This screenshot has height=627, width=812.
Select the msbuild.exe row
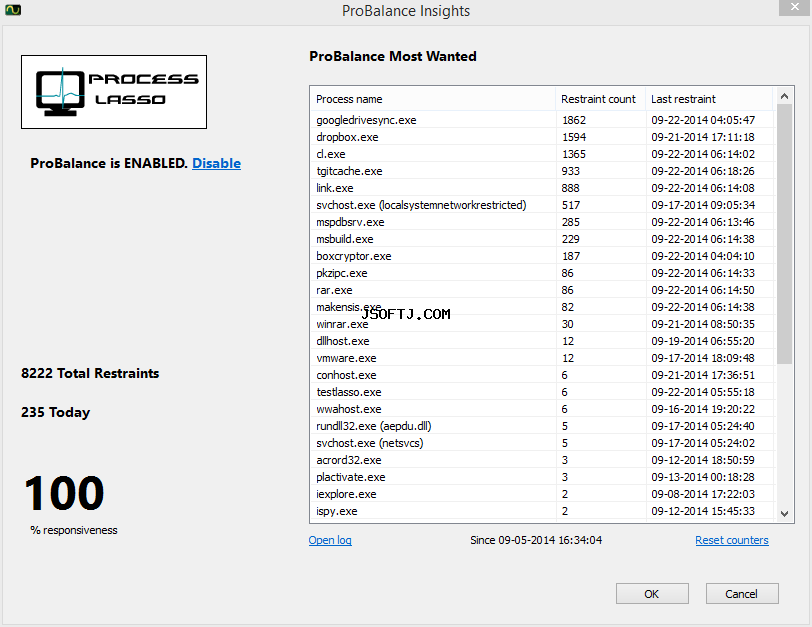coord(542,239)
